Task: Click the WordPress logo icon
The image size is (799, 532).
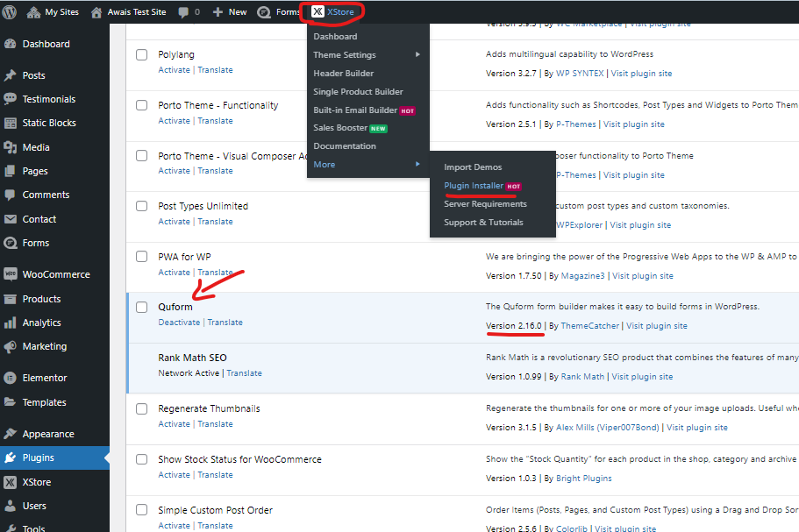Action: [9, 11]
